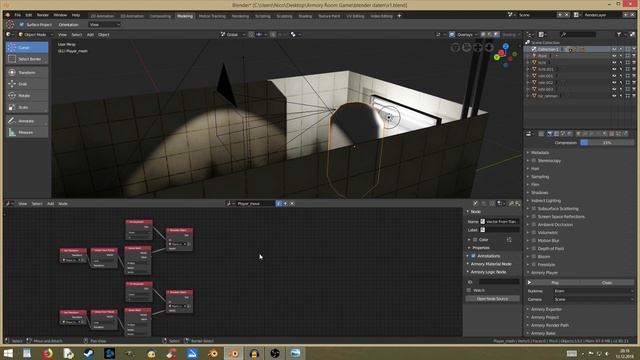Open the Window menu
This screenshot has height=360, width=640.
tap(60, 15)
